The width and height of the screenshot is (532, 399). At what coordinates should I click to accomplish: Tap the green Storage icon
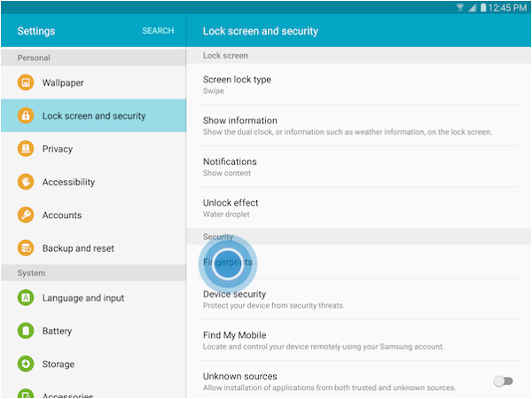[x=26, y=364]
